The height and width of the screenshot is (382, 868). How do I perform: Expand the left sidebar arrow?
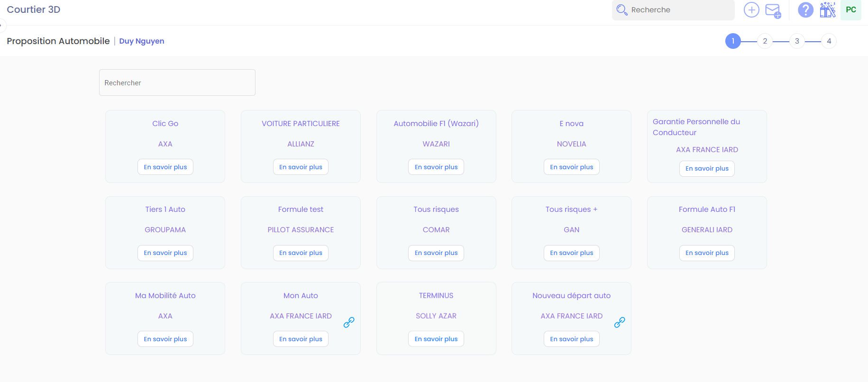pos(1,26)
